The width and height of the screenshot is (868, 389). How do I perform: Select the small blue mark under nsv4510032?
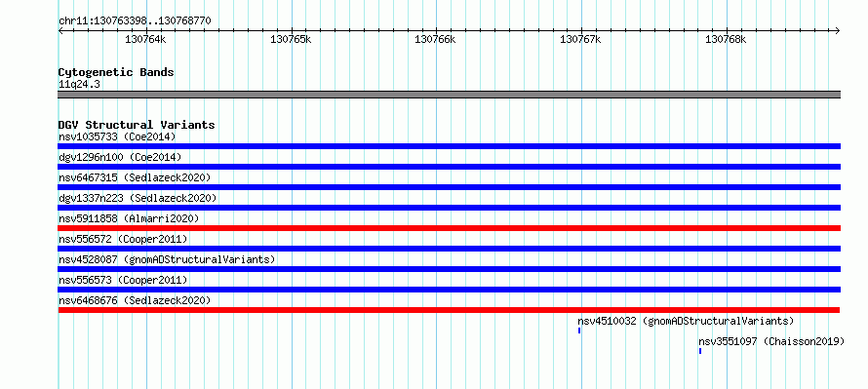[579, 331]
